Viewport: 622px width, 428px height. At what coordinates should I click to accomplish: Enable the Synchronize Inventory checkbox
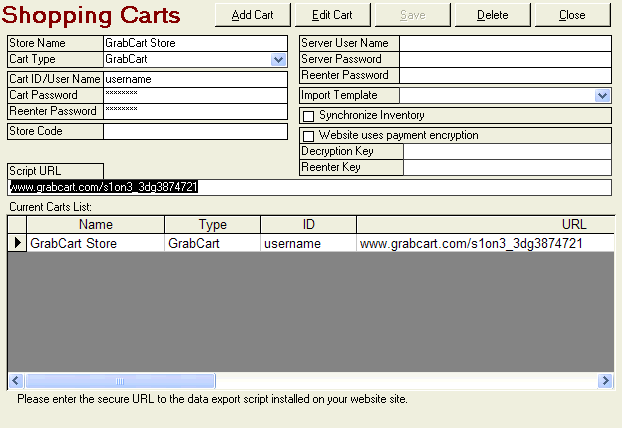[x=308, y=116]
